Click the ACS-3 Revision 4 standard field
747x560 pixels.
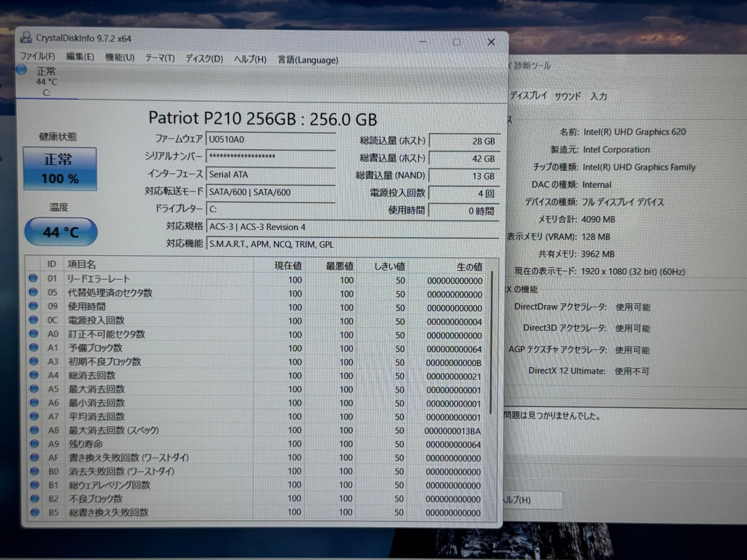pos(353,227)
